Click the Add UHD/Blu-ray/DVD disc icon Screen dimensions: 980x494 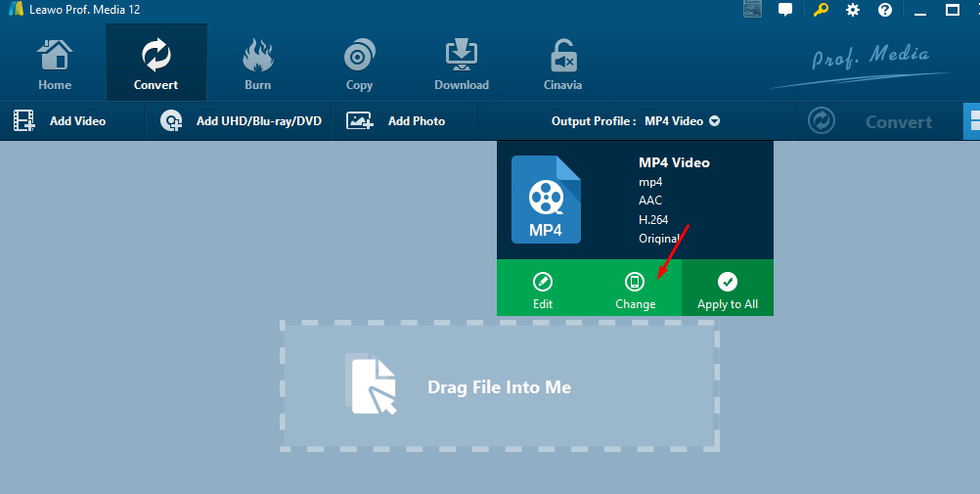point(170,120)
